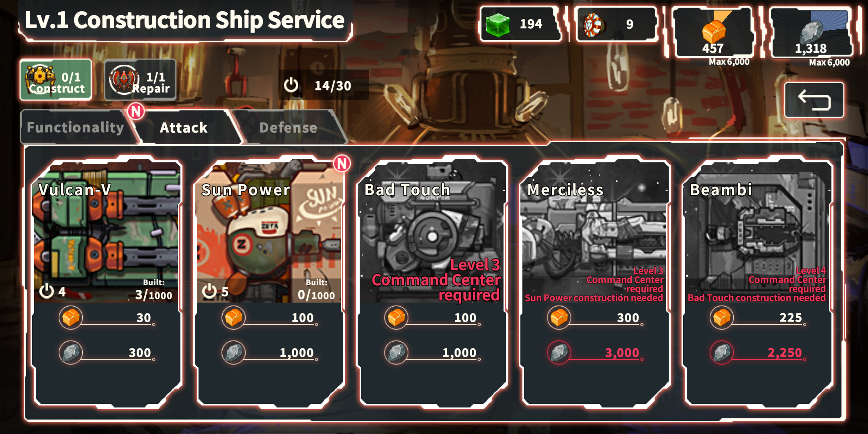Viewport: 868px width, 434px height.
Task: Select the locked Beambi card
Action: [x=758, y=283]
